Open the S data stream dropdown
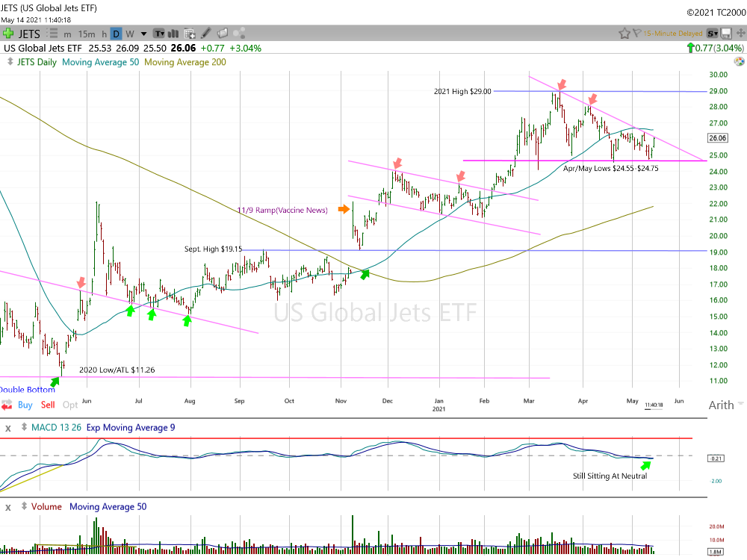747x560 pixels. coord(712,34)
